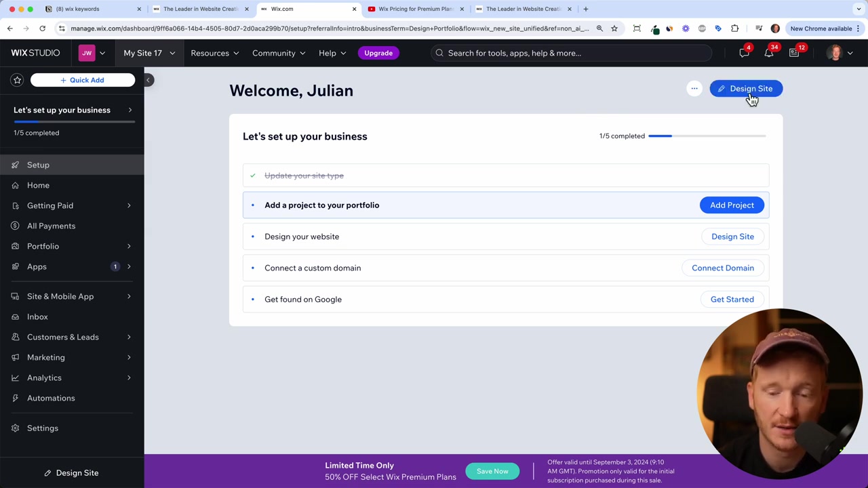Open the Chrome extensions puzzle icon
Viewport: 868px width, 488px height.
(734, 28)
